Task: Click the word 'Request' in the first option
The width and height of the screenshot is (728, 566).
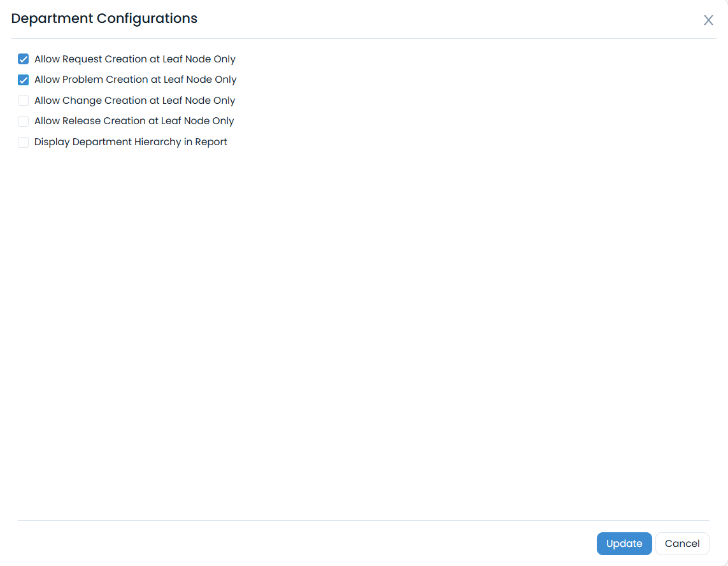Action: click(82, 59)
